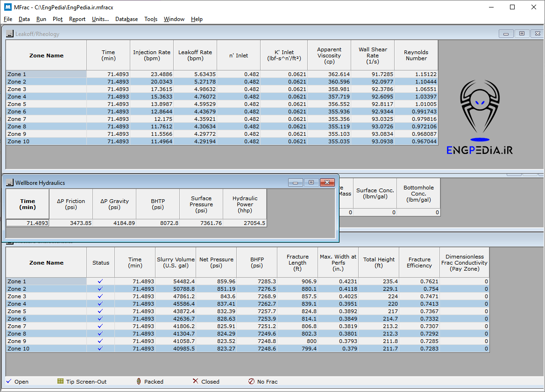545x392 pixels.
Task: Click the Open status checkmark for Zone 9
Action: pyautogui.click(x=100, y=341)
